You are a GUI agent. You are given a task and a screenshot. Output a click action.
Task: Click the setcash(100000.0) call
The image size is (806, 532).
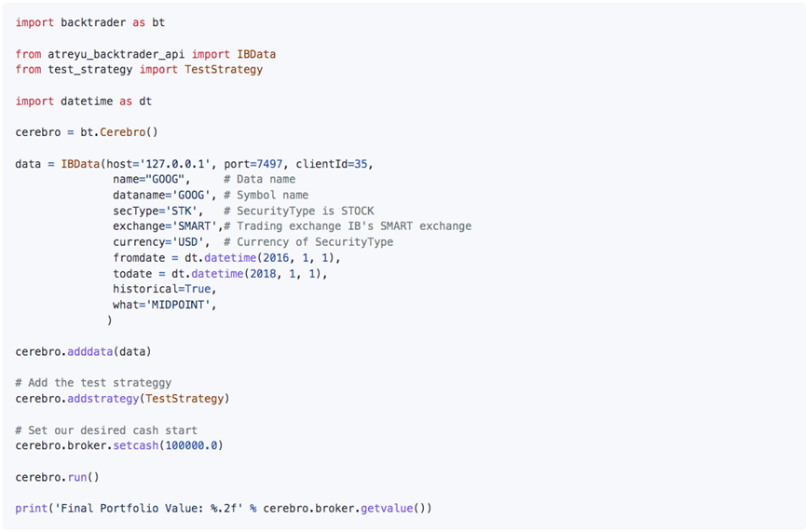168,445
